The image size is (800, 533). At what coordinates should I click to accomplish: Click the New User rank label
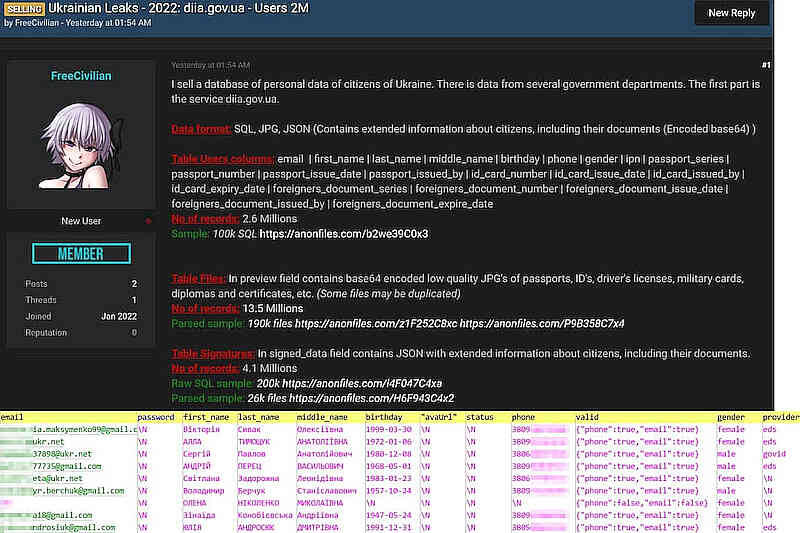tap(81, 221)
